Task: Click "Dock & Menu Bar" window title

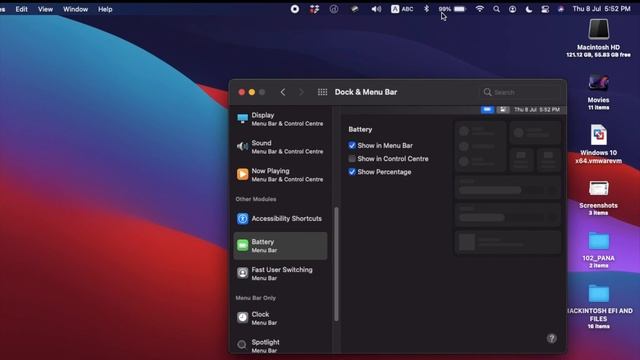Action: click(x=366, y=92)
